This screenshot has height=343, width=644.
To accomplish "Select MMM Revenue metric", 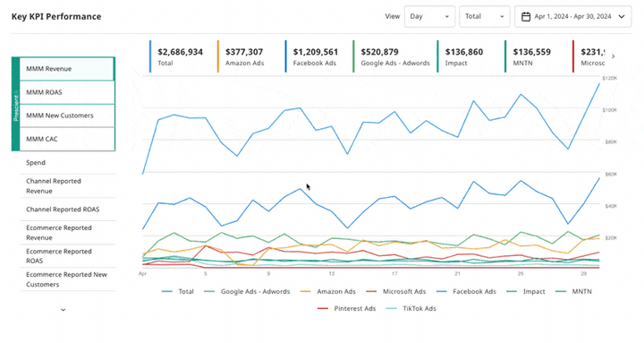I will [67, 69].
